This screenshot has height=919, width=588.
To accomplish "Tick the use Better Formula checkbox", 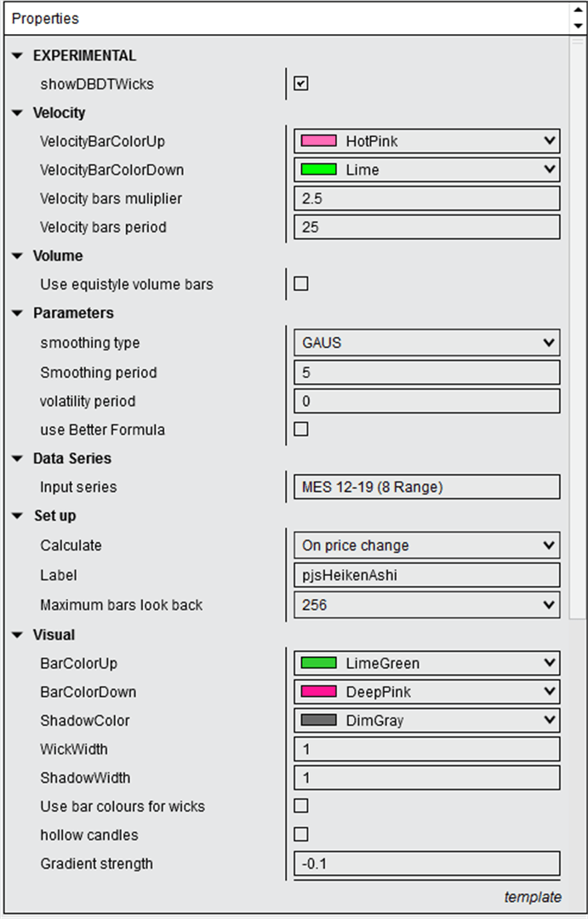I will (x=300, y=430).
